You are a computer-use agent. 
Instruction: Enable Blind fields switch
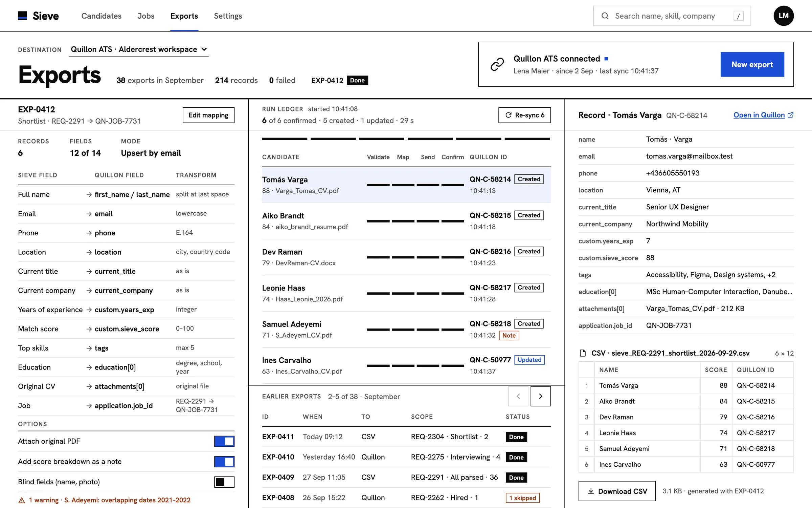[x=224, y=482]
